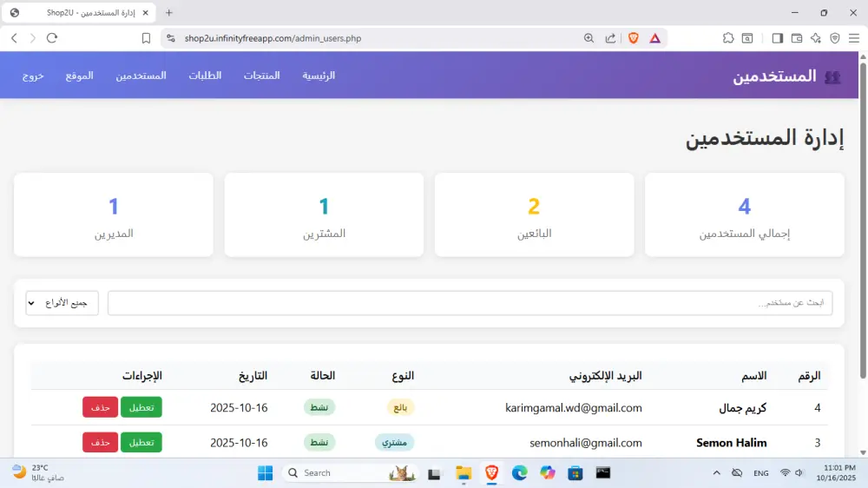The image size is (868, 488).
Task: Click the ENG language indicator
Action: click(761, 473)
